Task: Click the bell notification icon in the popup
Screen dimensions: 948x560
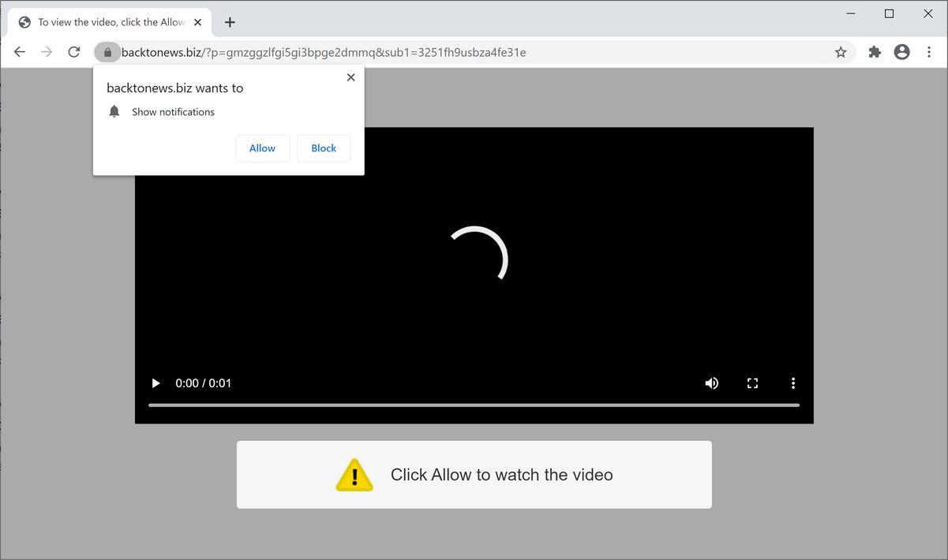Action: point(114,111)
